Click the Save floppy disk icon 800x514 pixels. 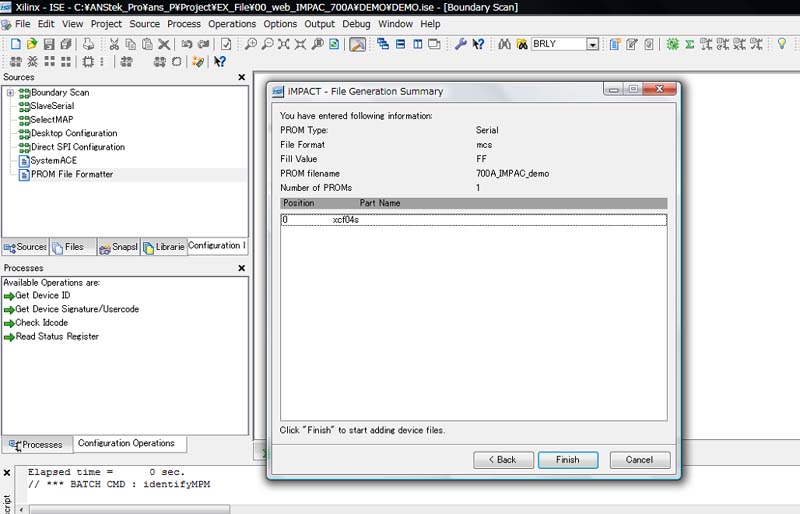point(49,44)
